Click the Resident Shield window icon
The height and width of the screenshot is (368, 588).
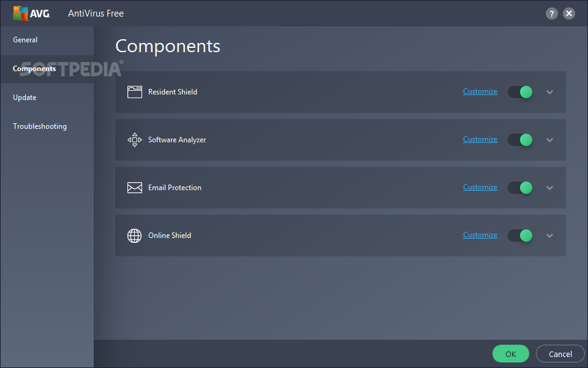[135, 92]
